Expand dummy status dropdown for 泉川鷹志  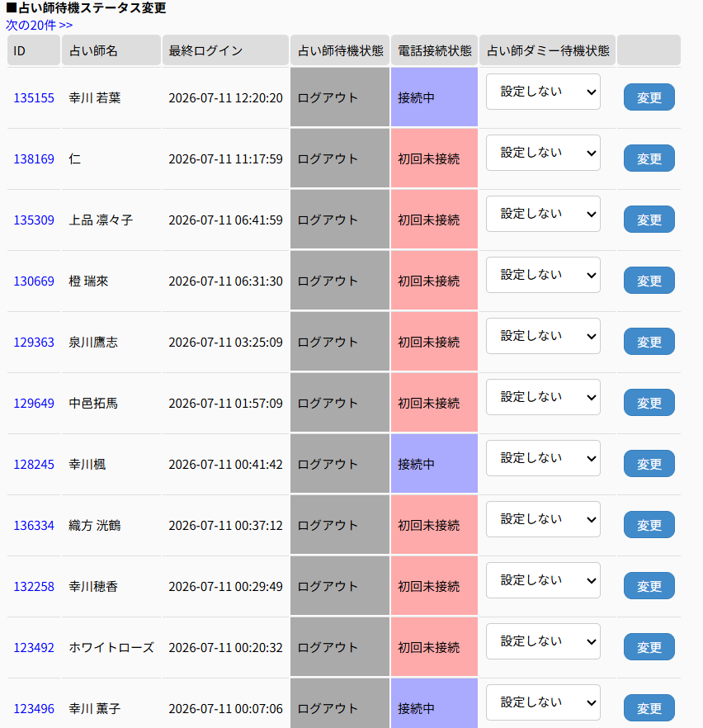tap(543, 336)
